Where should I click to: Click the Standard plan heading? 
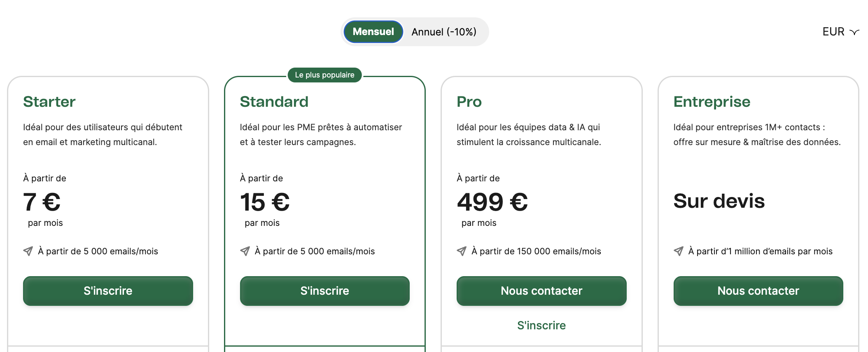click(274, 102)
